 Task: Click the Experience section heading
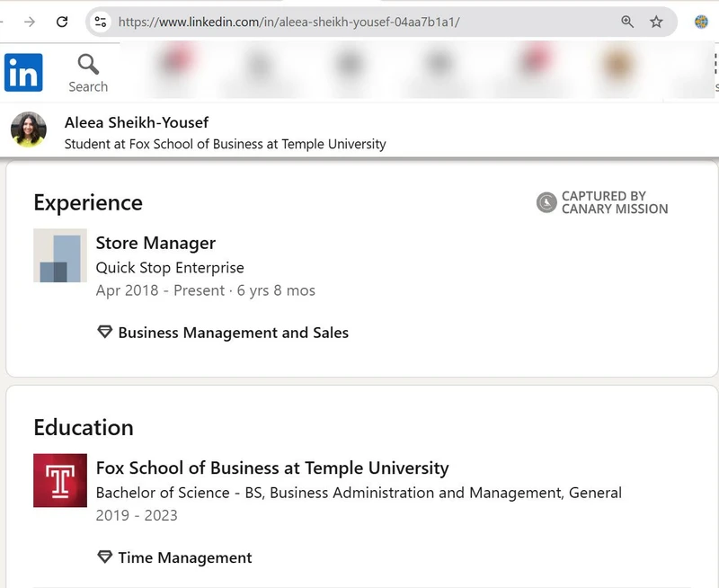[88, 202]
